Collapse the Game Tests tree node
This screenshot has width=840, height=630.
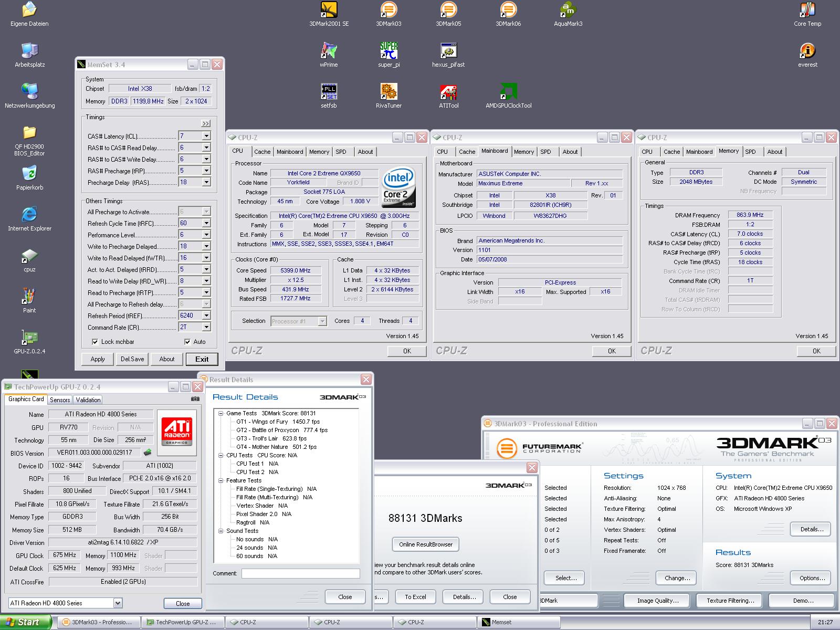tap(221, 414)
